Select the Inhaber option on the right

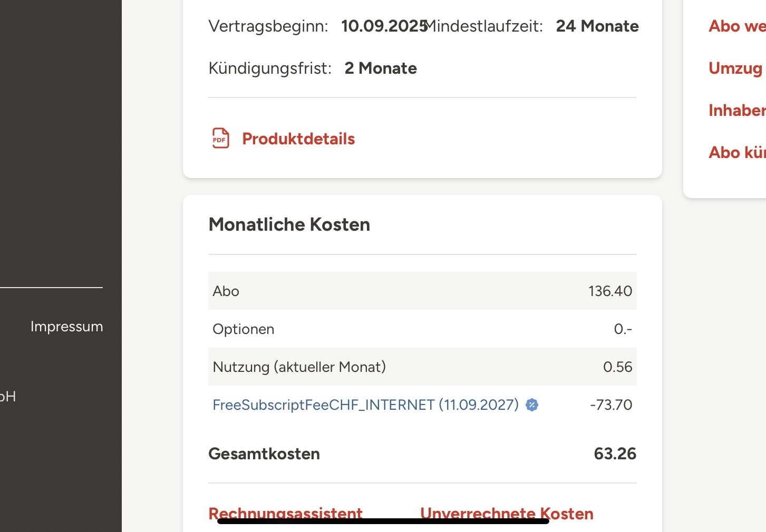click(736, 111)
